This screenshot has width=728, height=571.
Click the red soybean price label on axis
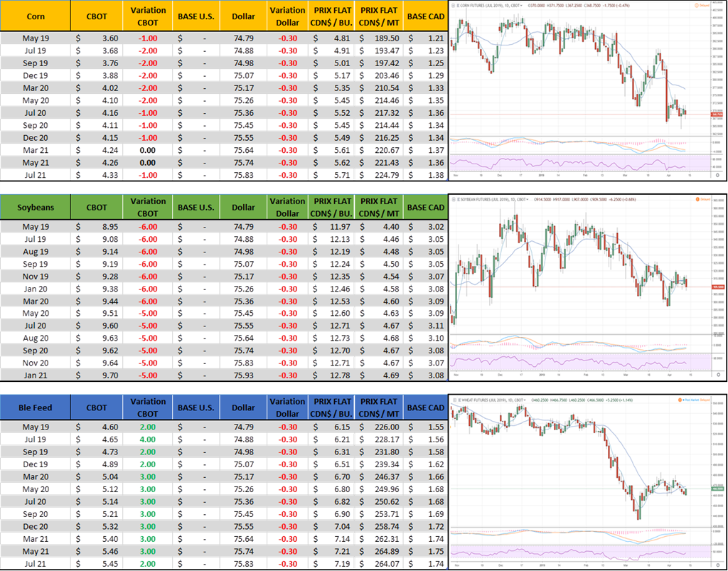click(x=718, y=287)
